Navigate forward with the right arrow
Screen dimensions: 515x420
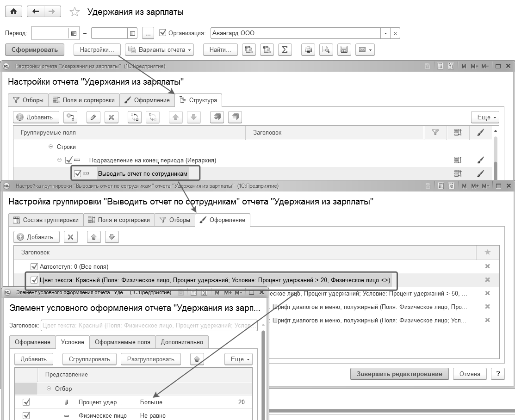tap(52, 12)
